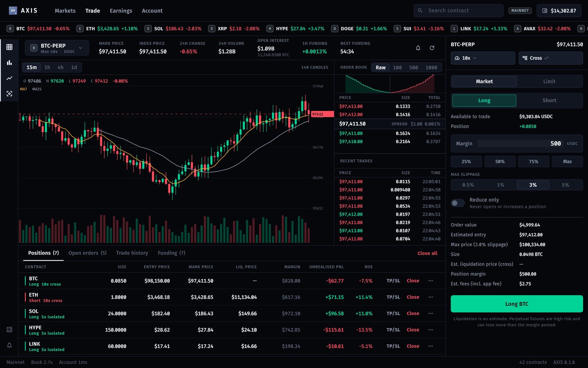Click Close all positions link
The image size is (588, 368).
pyautogui.click(x=427, y=253)
